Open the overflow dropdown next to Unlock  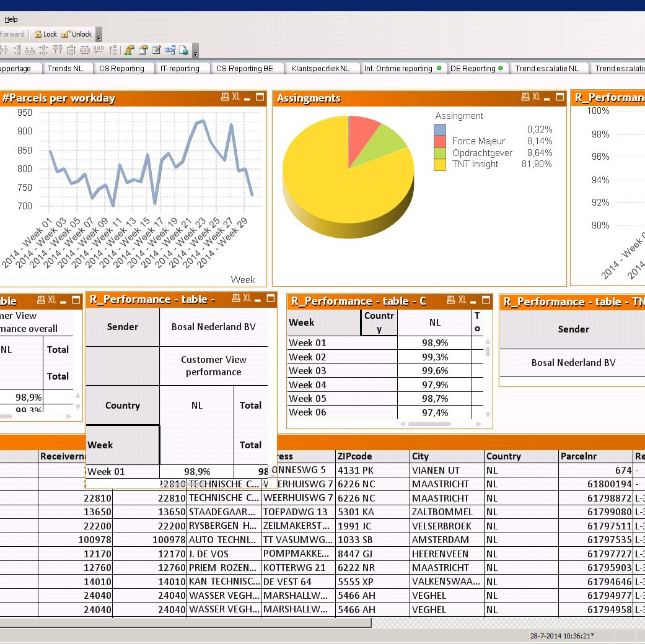click(x=99, y=36)
